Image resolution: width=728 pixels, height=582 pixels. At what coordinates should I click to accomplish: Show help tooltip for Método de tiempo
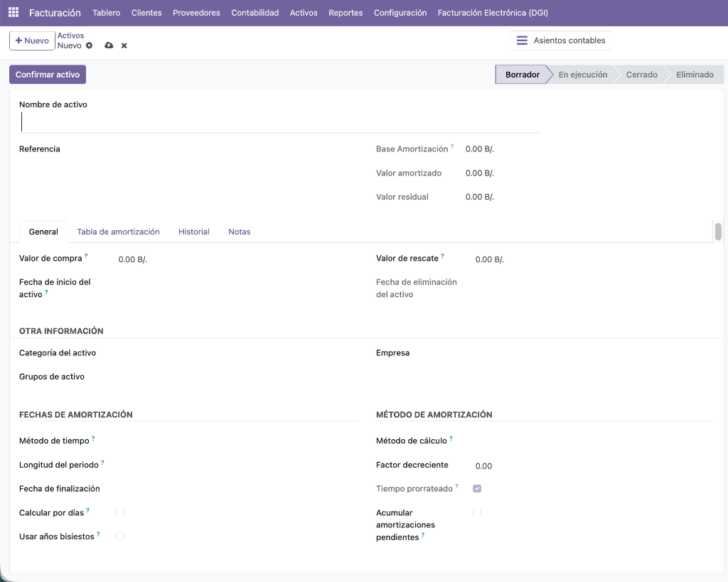click(93, 438)
